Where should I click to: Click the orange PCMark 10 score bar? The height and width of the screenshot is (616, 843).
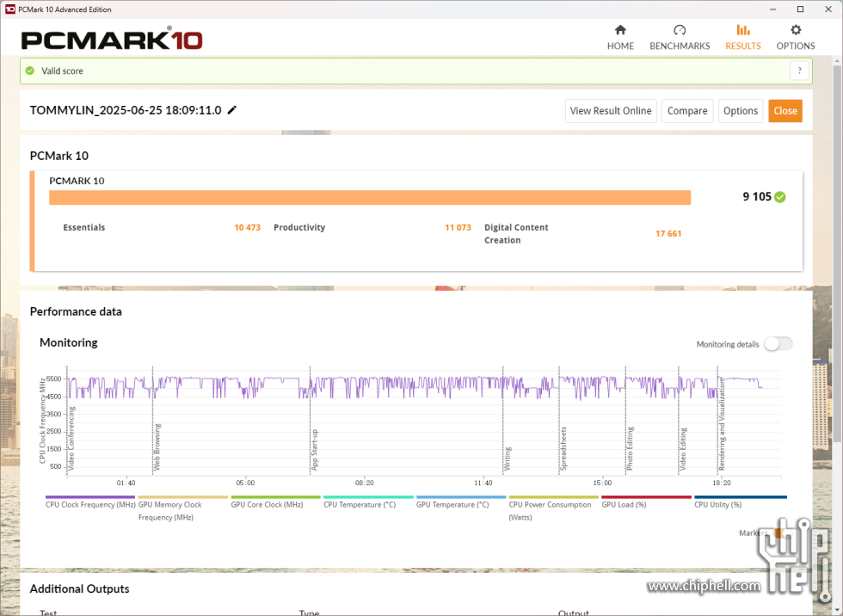click(370, 197)
